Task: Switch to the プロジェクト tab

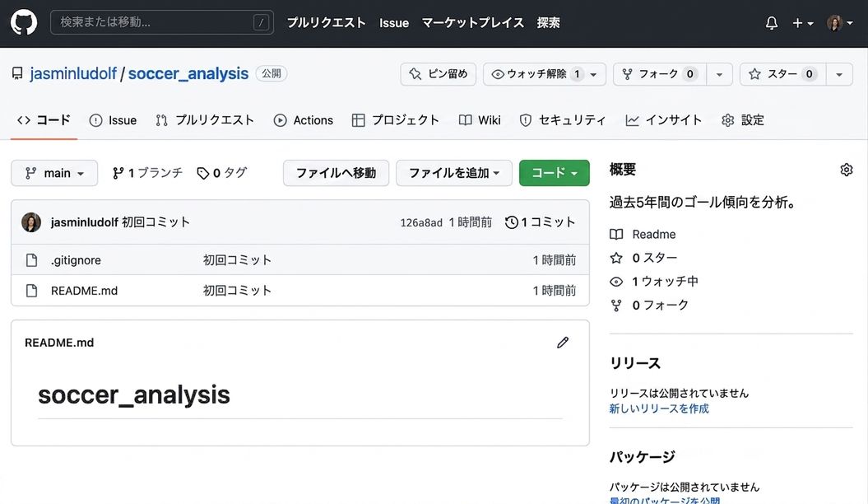Action: coord(395,120)
